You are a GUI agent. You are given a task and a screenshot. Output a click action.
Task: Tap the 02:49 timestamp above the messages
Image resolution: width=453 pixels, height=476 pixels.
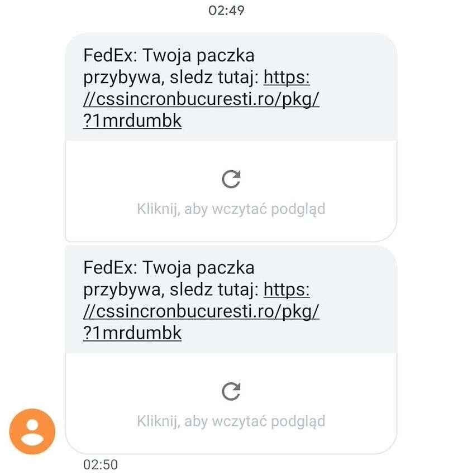pos(226,10)
